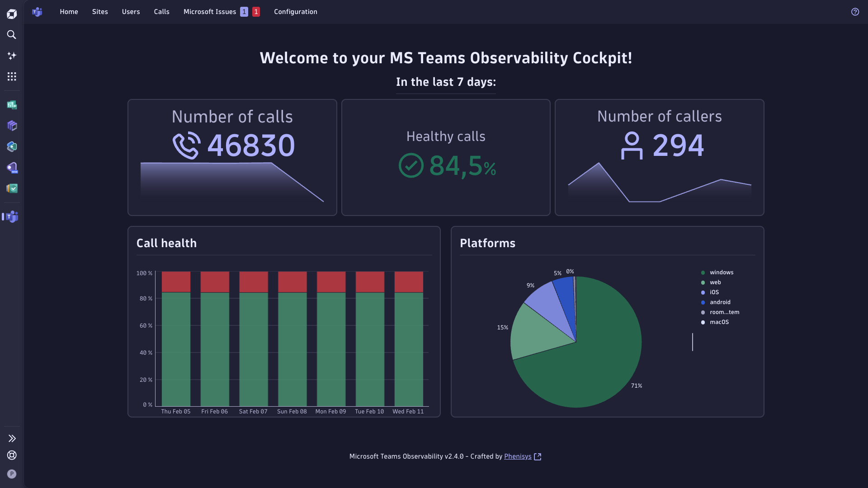Screen dimensions: 868x488
Task: Click the sparkles AI assistant icon
Action: [x=12, y=56]
